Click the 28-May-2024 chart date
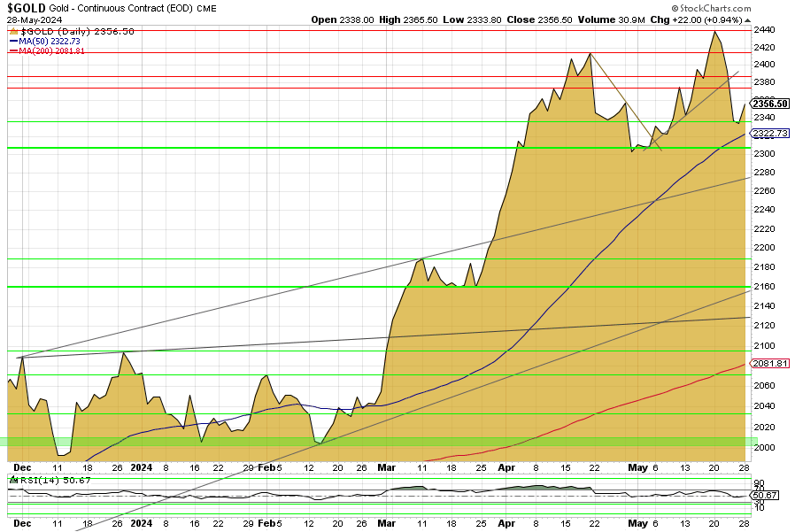The width and height of the screenshot is (795, 532). (32, 19)
